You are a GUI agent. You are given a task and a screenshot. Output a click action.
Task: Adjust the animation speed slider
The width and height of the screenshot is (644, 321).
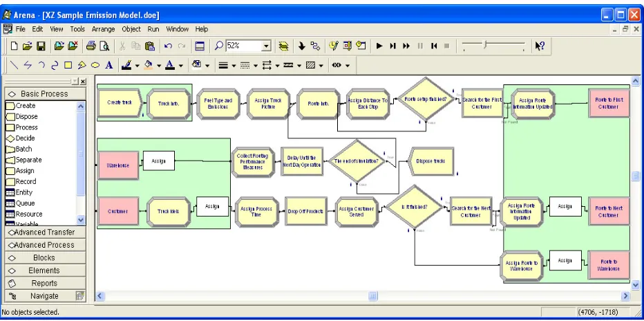485,44
